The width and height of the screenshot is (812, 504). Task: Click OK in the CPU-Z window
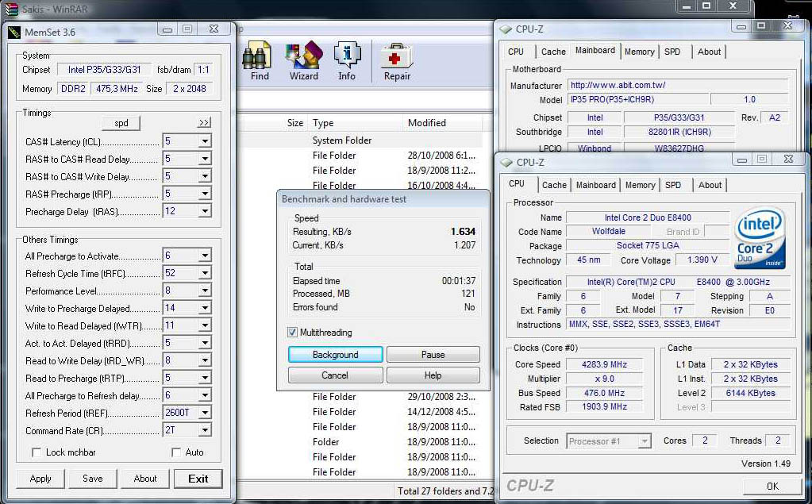[772, 486]
